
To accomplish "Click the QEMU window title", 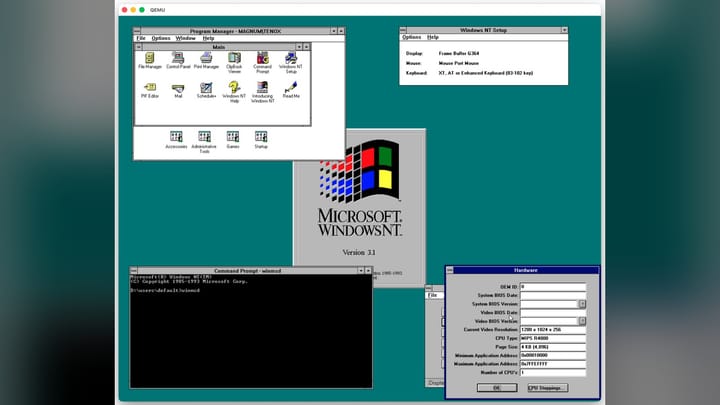I will (x=158, y=10).
